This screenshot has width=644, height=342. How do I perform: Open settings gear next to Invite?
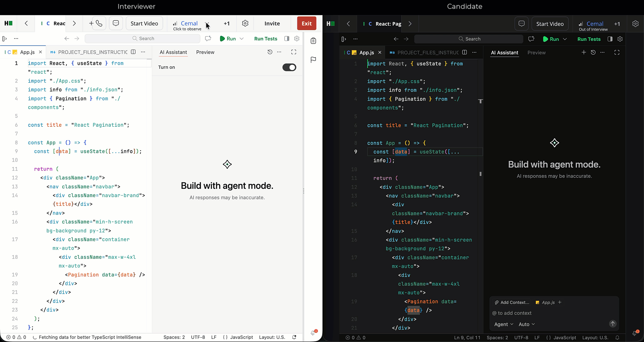[x=245, y=23]
